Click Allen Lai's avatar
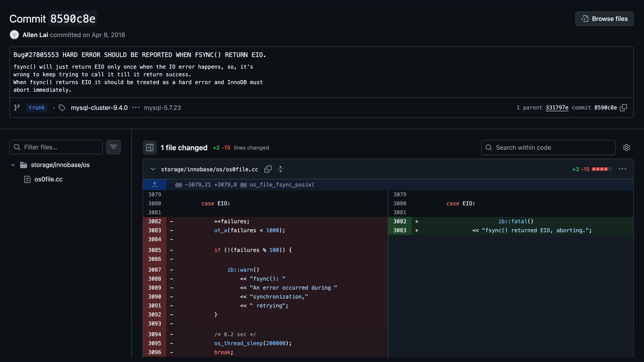The image size is (644, 362). point(14,35)
